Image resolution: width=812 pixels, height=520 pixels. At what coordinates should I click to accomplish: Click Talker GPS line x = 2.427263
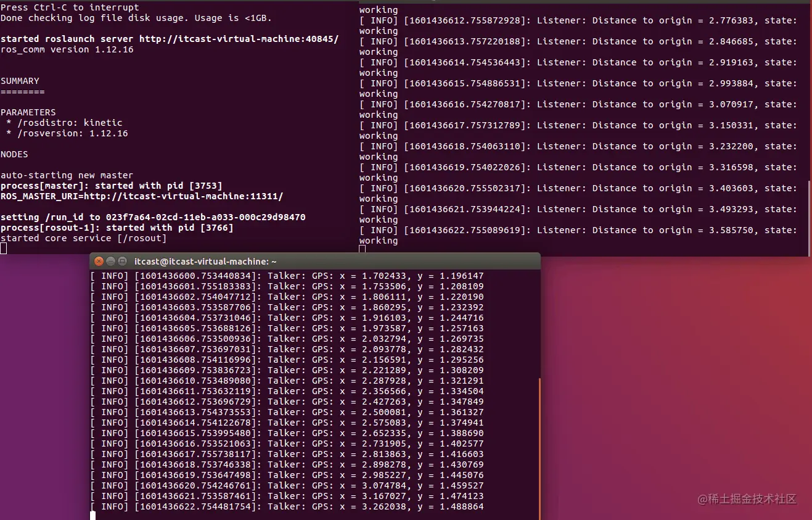287,402
